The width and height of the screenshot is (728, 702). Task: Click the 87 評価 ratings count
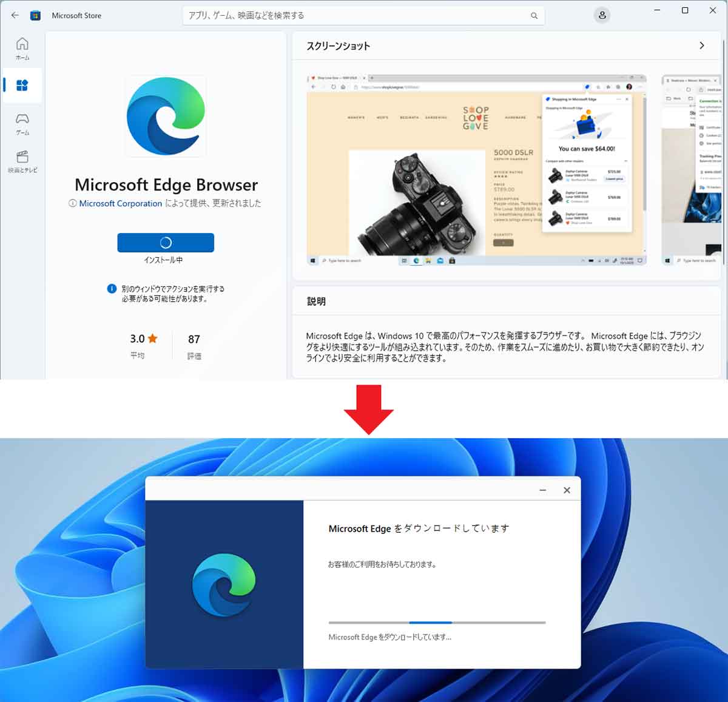click(x=194, y=346)
